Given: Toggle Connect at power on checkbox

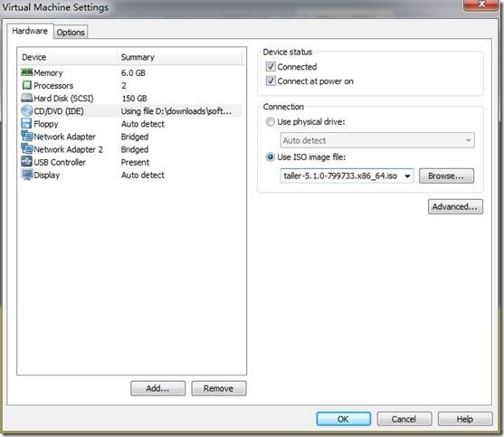Looking at the screenshot, I should (x=271, y=81).
